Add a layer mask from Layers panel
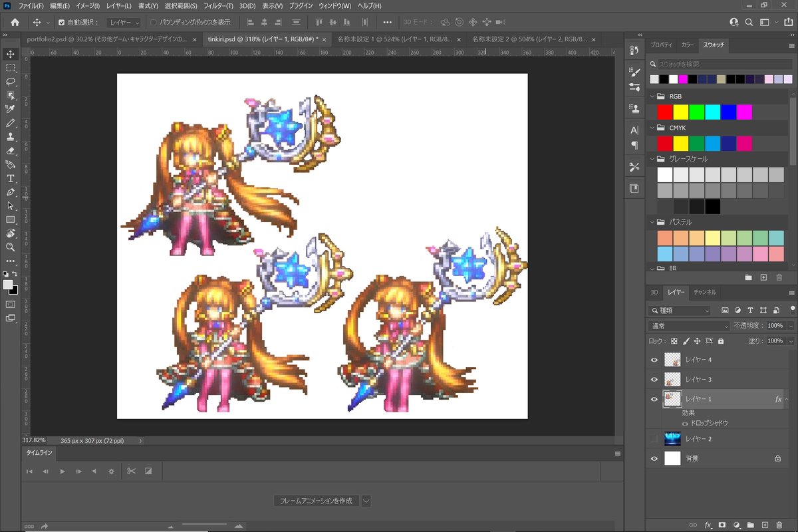This screenshot has height=532, width=798. click(722, 525)
